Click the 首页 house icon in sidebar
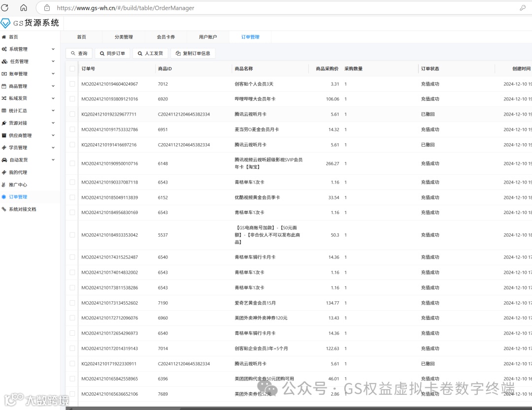Viewport: 532px width, 410px height. [x=4, y=37]
